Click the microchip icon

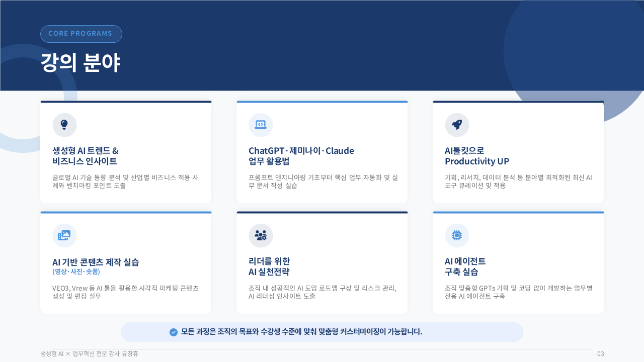tap(457, 235)
